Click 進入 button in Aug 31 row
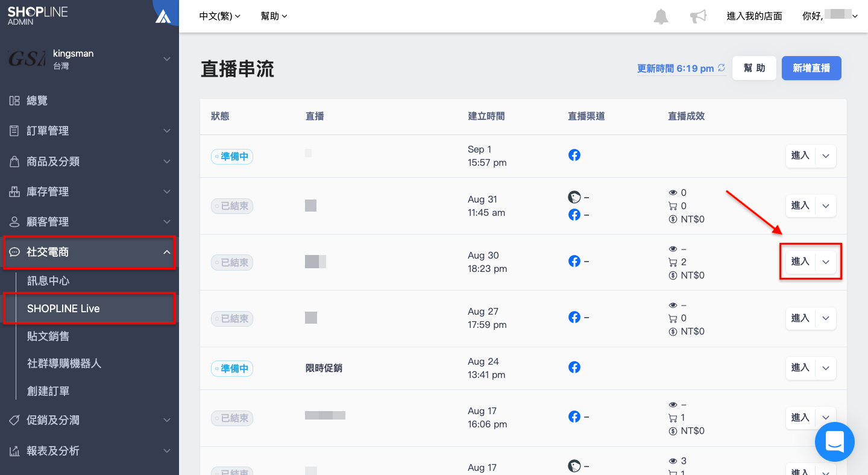 pos(800,206)
